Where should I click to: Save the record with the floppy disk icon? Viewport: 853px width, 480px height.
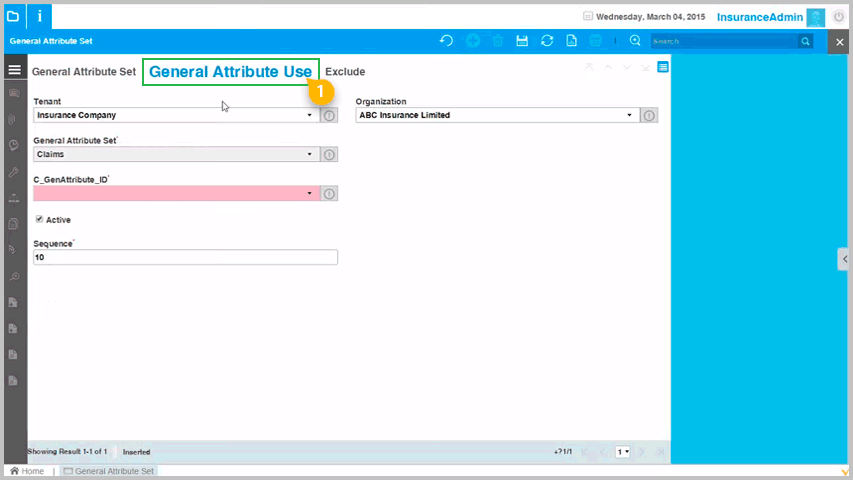(522, 41)
